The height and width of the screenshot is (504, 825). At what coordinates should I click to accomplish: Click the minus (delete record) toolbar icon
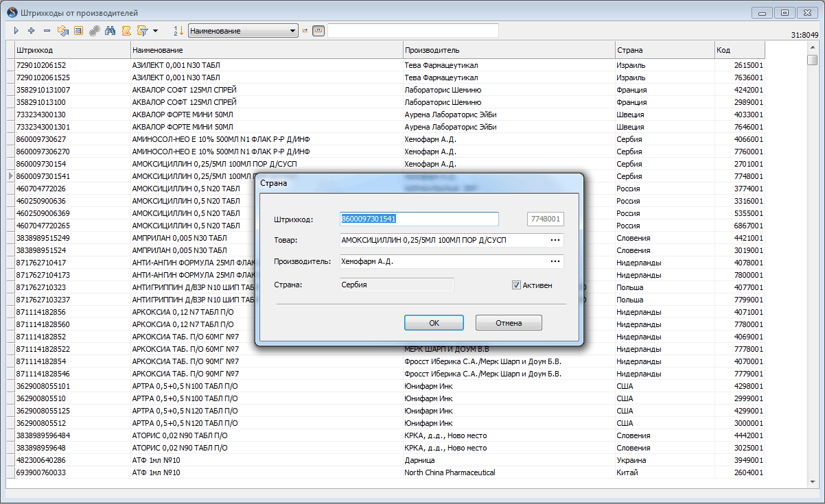tap(47, 31)
